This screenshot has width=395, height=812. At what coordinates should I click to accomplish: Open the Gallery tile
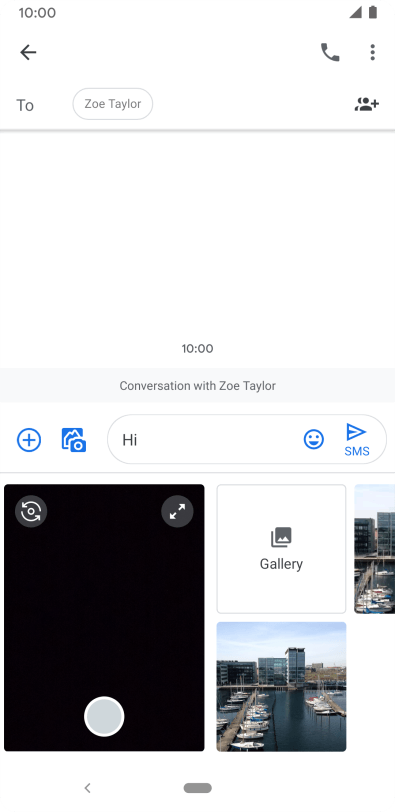click(281, 549)
